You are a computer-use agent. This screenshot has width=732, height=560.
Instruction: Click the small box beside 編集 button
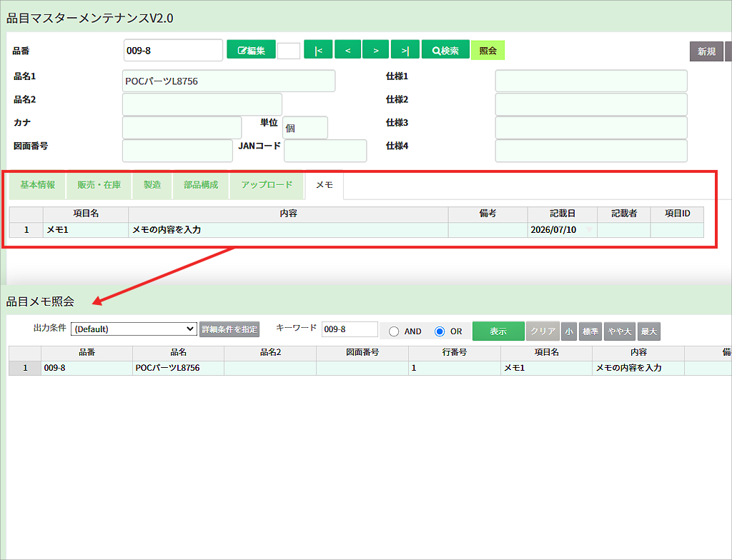289,51
